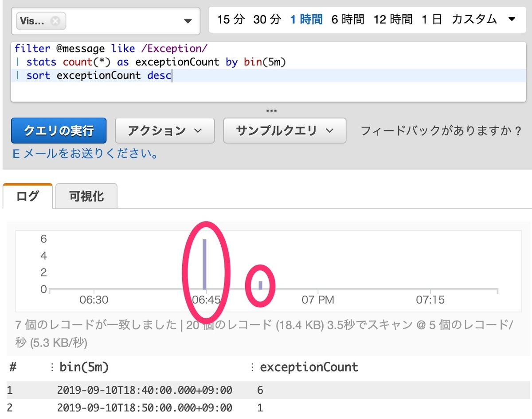The width and height of the screenshot is (532, 419).
Task: Remove the Vis... log group tag
Action: coord(55,21)
